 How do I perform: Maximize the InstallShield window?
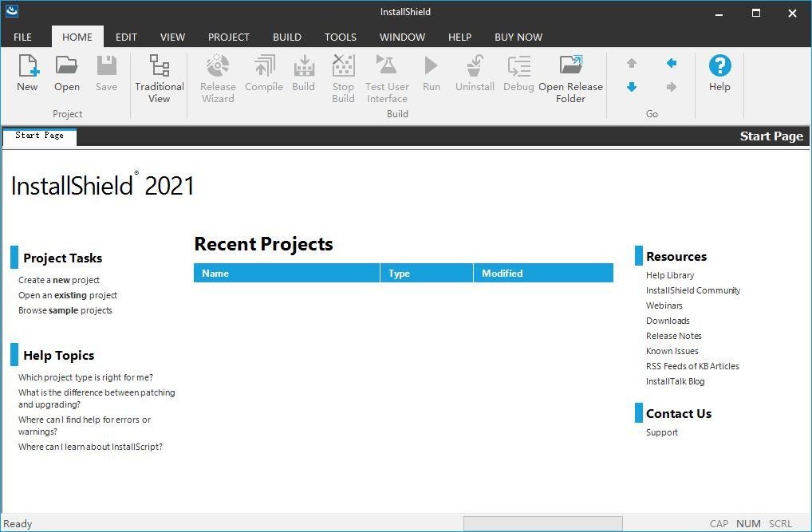(x=756, y=14)
